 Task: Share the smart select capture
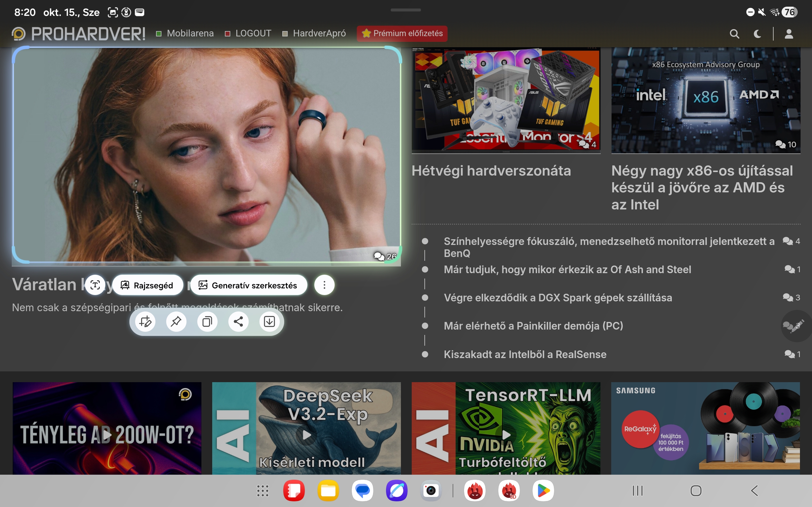pyautogui.click(x=238, y=322)
